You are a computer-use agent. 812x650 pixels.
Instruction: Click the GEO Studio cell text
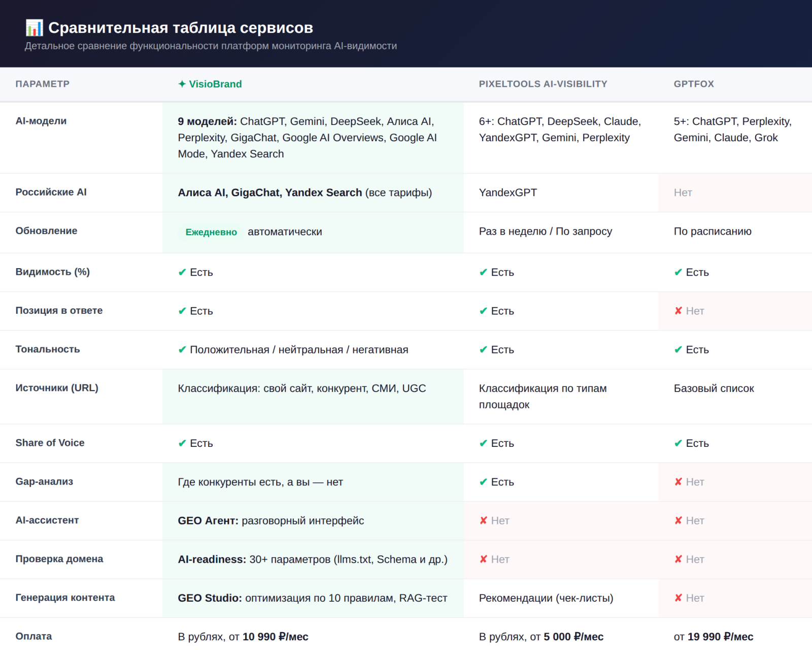pos(313,598)
